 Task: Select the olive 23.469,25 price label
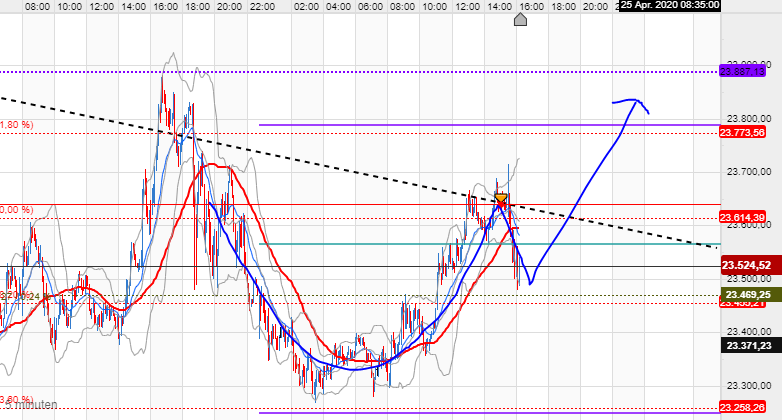click(x=751, y=294)
